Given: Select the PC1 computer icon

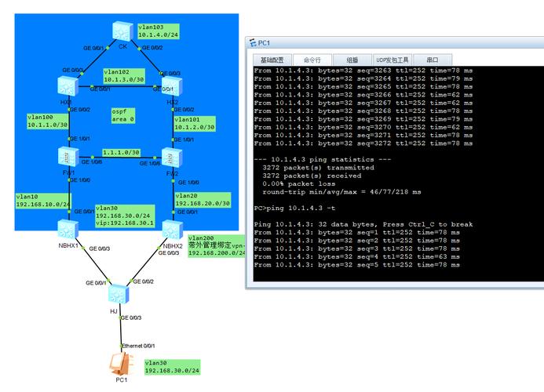Looking at the screenshot, I should [117, 363].
